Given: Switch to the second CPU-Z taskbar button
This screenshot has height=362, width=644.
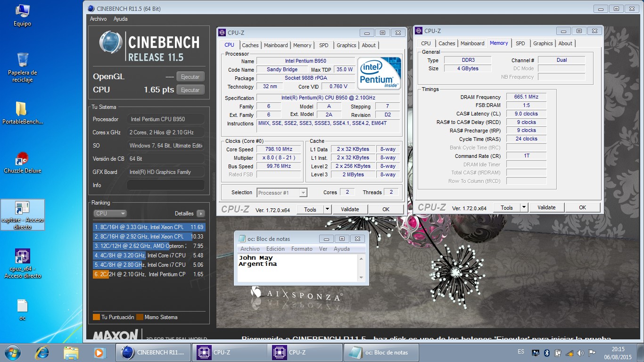Looking at the screenshot, I should point(305,352).
